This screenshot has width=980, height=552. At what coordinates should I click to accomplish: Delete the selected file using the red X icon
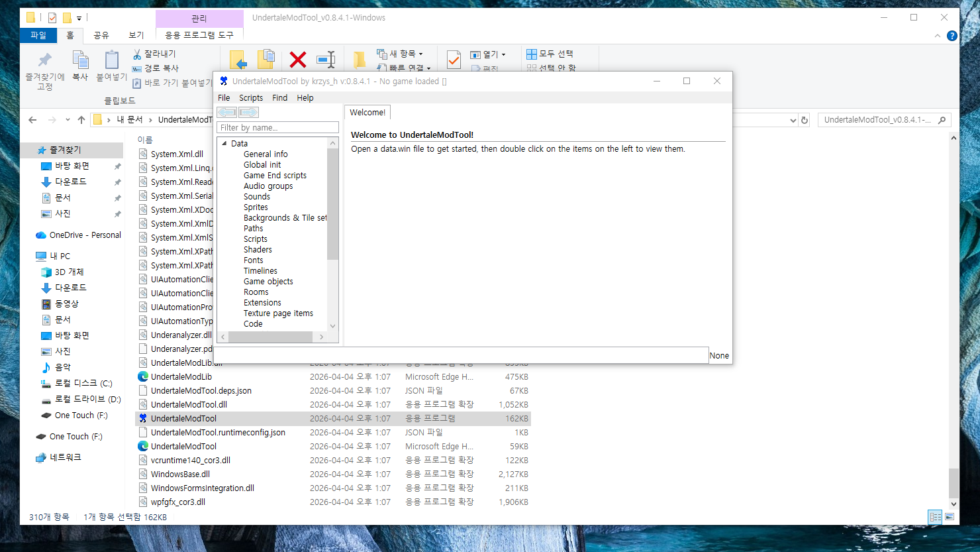[x=297, y=59]
